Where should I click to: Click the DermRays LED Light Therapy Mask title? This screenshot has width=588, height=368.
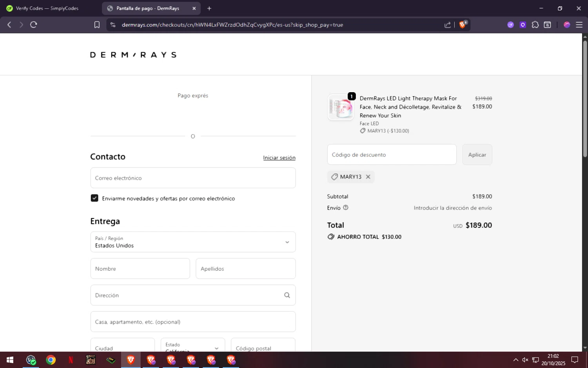[410, 107]
